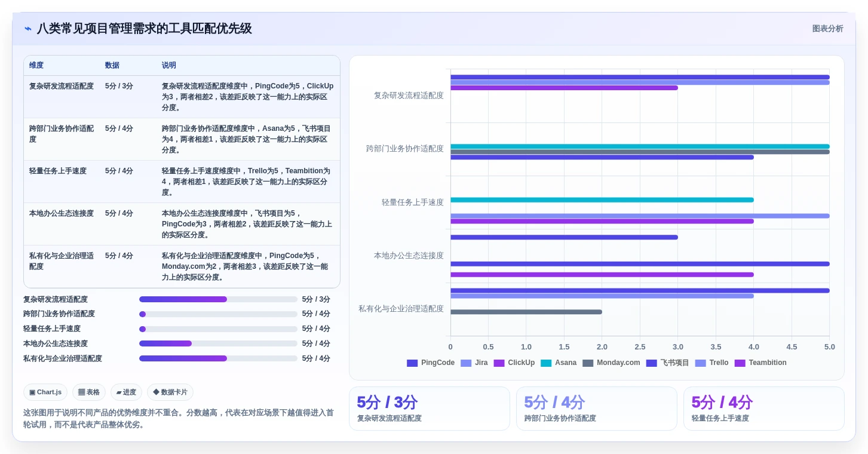Screen dimensions: 868x454
Task: Toggle the Monday.com series in the chart legend
Action: tap(611, 363)
